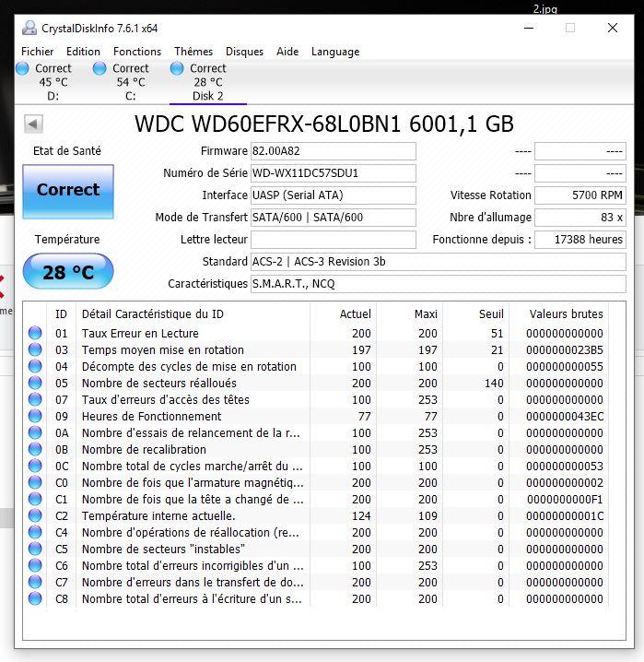This screenshot has height=662, width=644.
Task: Click the Fonctionne depuis value 17388 heures
Action: [580, 240]
